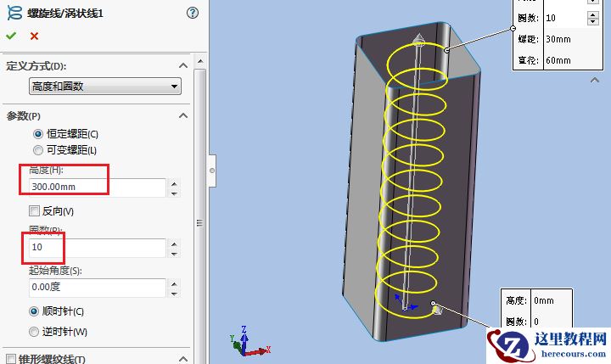Click the 高度(H) field showing 300.00mm
The width and height of the screenshot is (611, 364).
click(98, 187)
